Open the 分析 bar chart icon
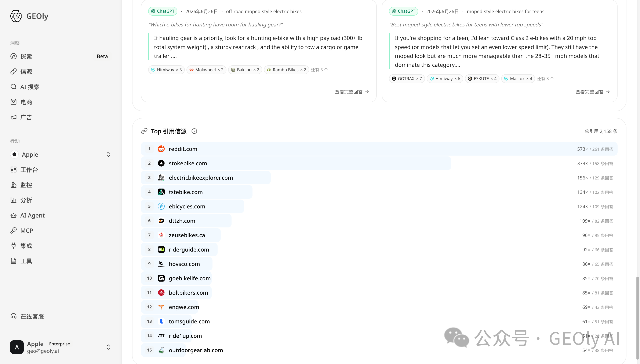The width and height of the screenshot is (640, 364). (14, 200)
